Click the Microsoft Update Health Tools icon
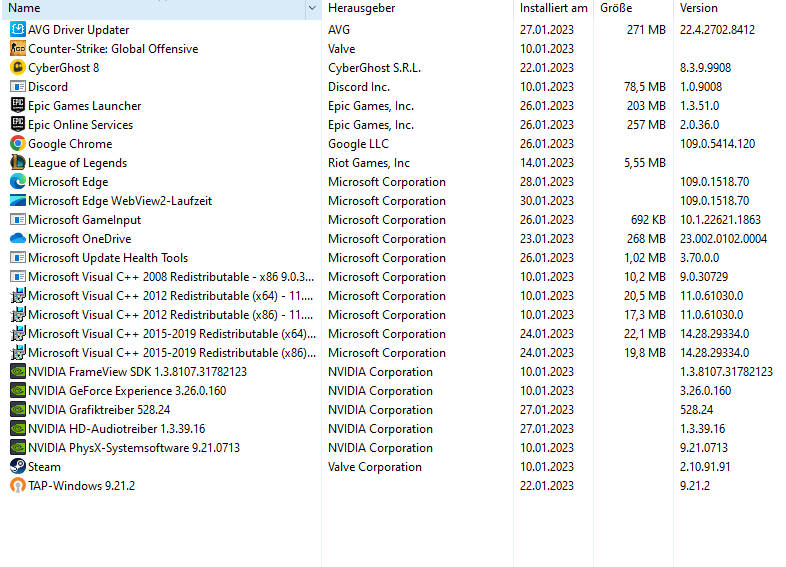 point(18,258)
